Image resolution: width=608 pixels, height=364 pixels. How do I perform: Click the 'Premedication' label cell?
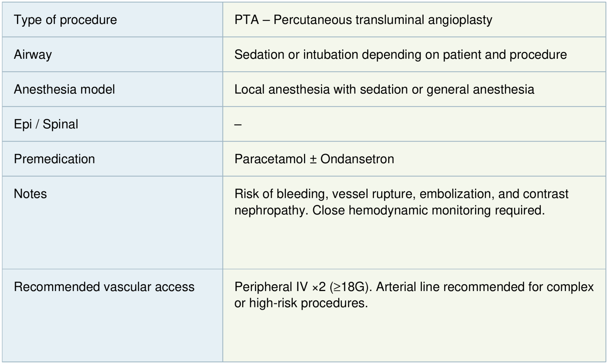[x=54, y=159]
